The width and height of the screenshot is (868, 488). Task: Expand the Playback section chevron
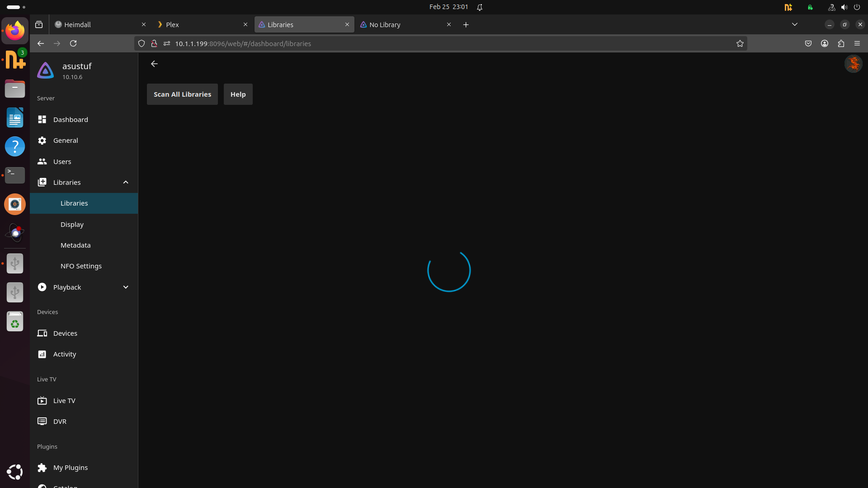click(x=126, y=287)
